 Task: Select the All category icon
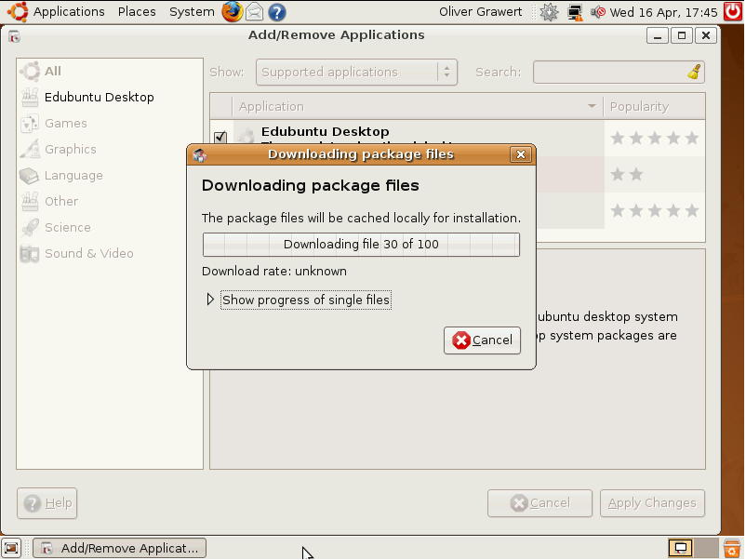(x=30, y=72)
